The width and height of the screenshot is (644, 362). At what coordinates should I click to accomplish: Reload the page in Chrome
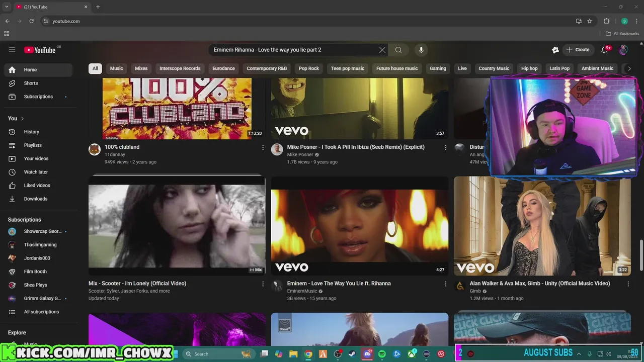pyautogui.click(x=31, y=21)
